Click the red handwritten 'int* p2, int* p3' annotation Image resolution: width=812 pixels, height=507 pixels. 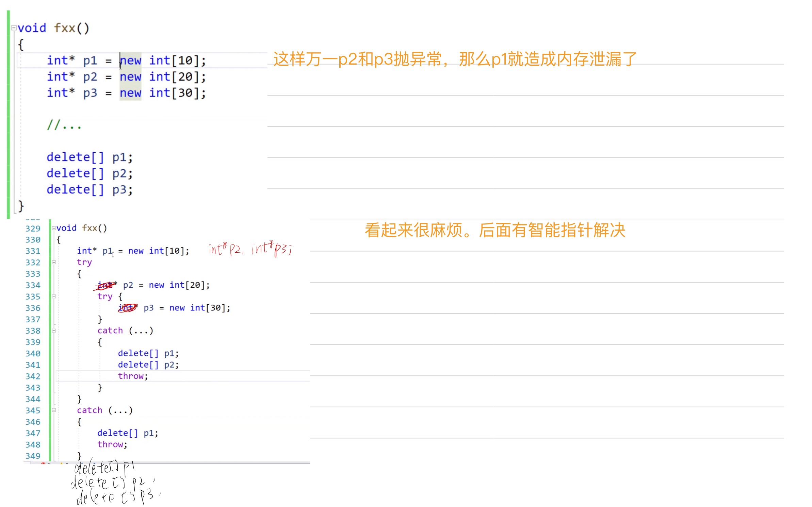click(x=250, y=249)
